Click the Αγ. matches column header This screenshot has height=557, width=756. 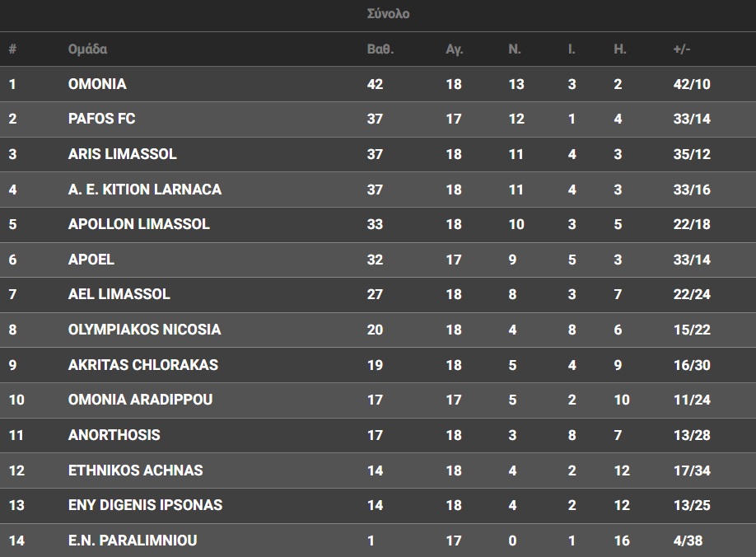coord(455,49)
